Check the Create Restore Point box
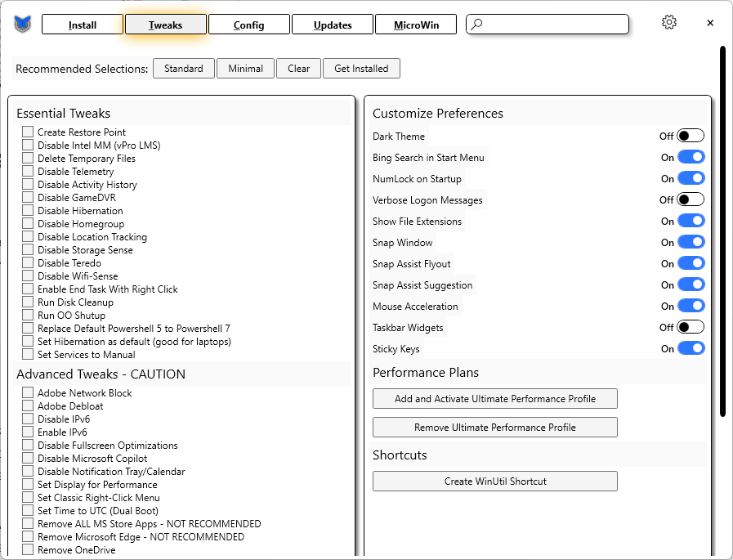Viewport: 733px width, 560px height. pos(28,132)
